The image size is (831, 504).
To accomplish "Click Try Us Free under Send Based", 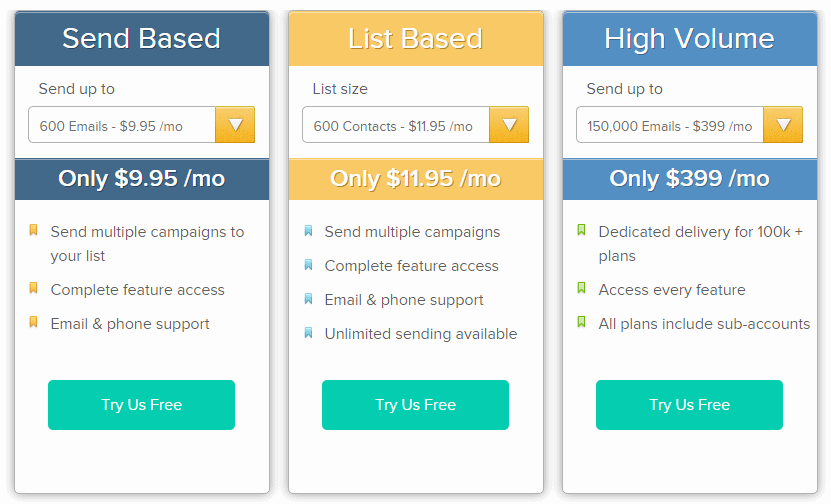I will pos(142,405).
